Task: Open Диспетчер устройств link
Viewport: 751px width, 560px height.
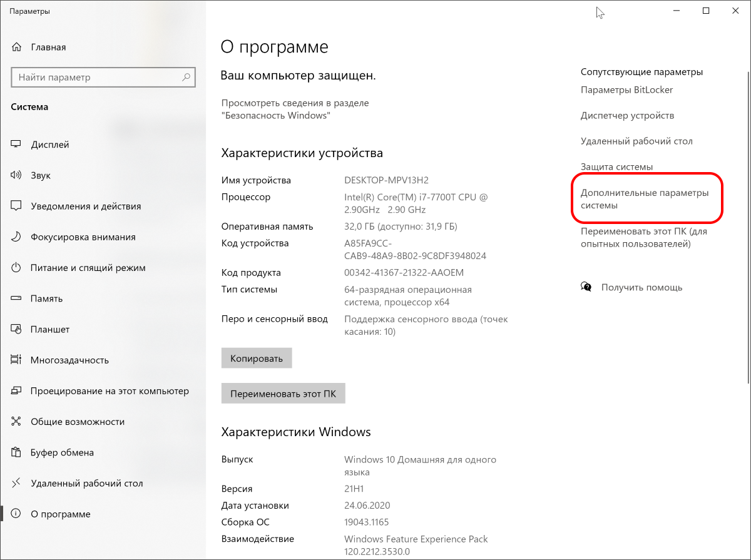Action: [x=627, y=116]
